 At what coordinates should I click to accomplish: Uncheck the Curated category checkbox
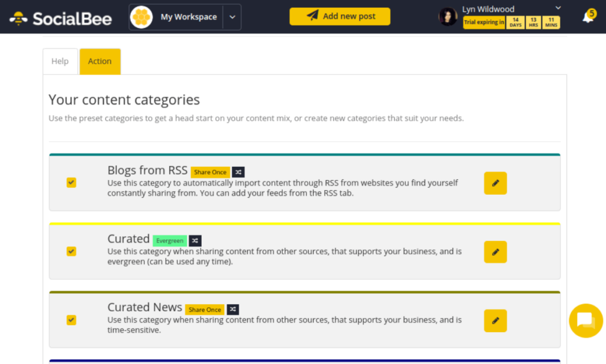click(x=71, y=251)
